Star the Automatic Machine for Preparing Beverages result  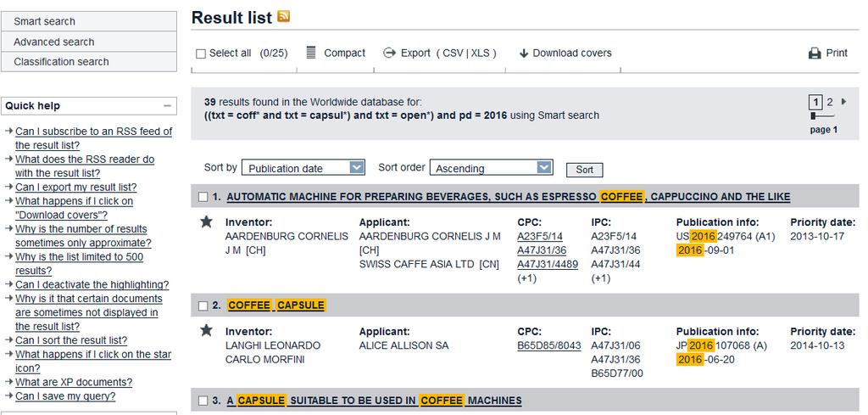[206, 222]
